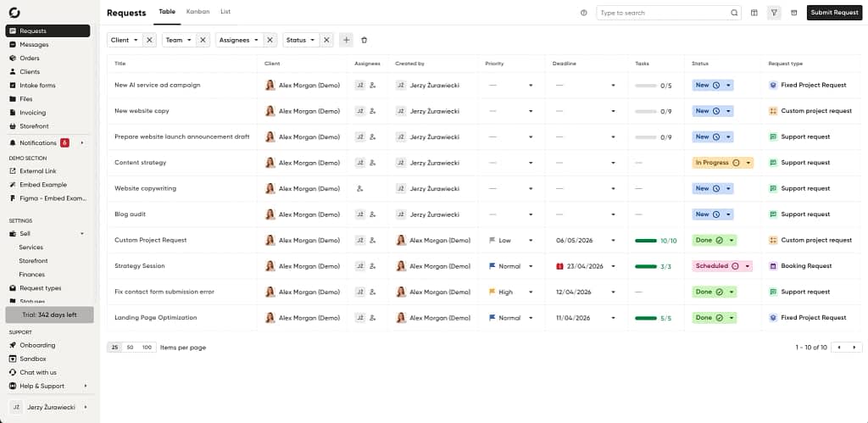The image size is (868, 423).
Task: Add a filter with the plus icon
Action: (346, 40)
